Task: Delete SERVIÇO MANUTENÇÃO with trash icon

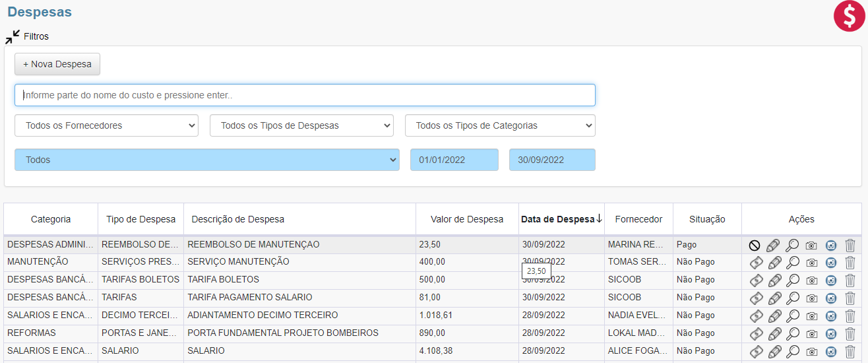Action: (850, 262)
